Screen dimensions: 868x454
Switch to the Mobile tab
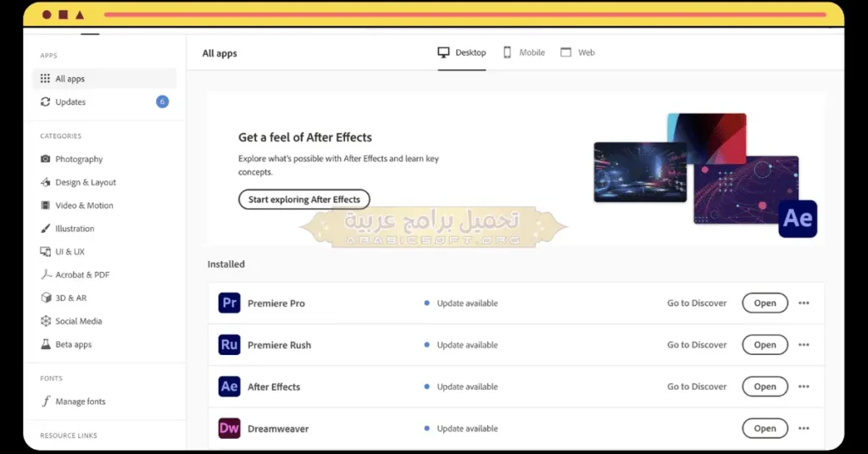524,53
